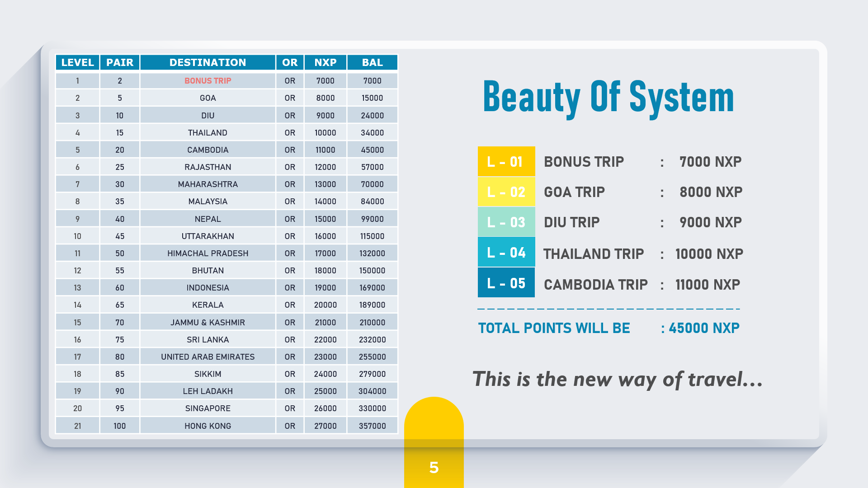This screenshot has width=868, height=488.
Task: Click the GOA TRIP summary label
Action: (574, 192)
